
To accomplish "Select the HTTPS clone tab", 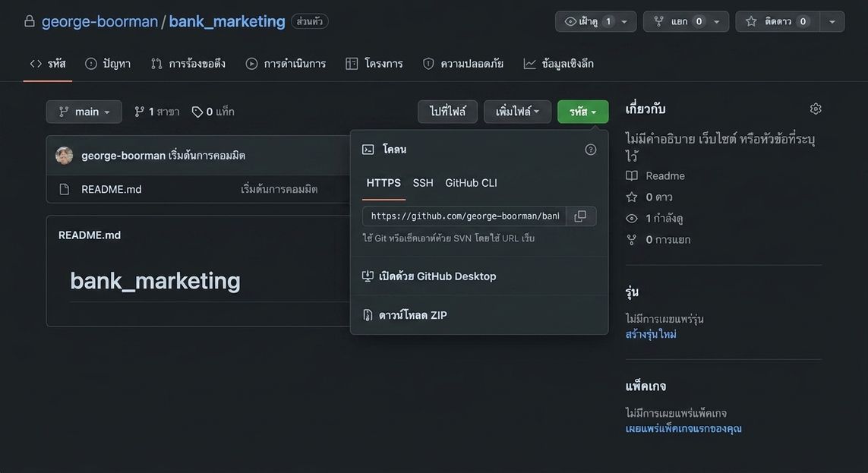I will [383, 183].
